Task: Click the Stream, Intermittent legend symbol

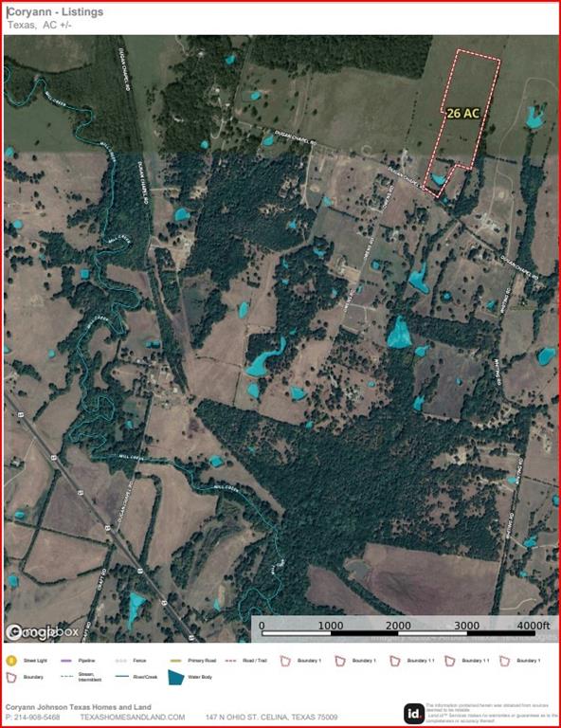Action: pos(67,677)
